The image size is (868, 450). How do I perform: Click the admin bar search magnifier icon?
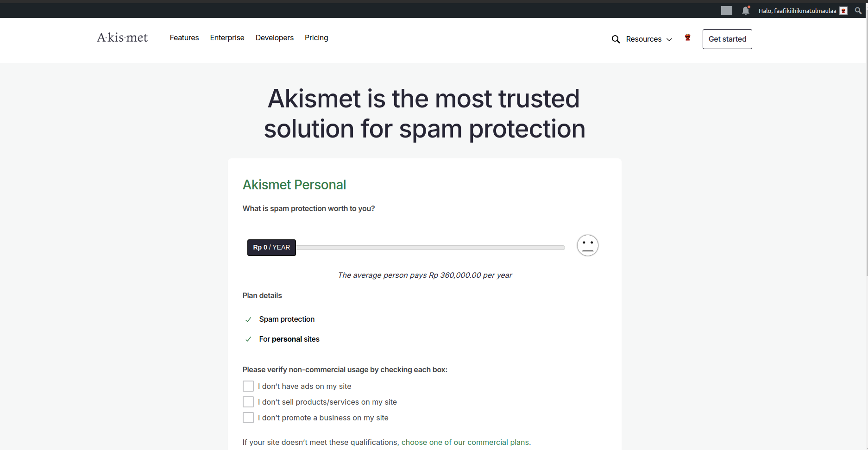[x=858, y=11]
